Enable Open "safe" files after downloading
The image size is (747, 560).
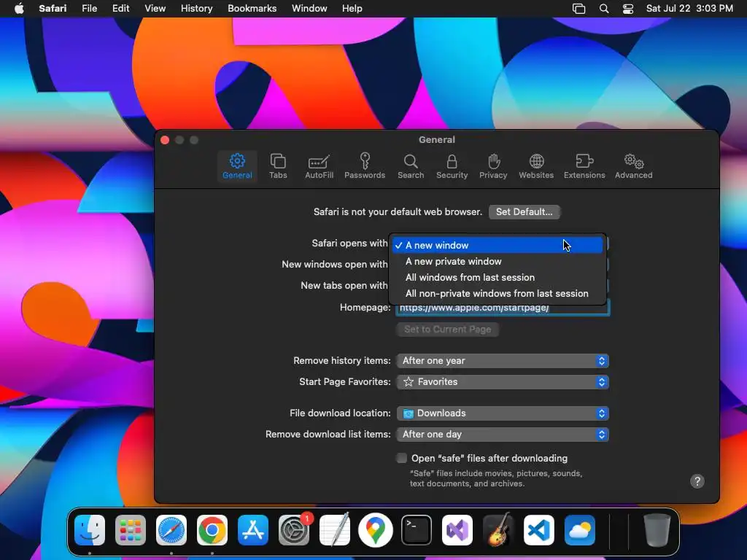(x=402, y=458)
